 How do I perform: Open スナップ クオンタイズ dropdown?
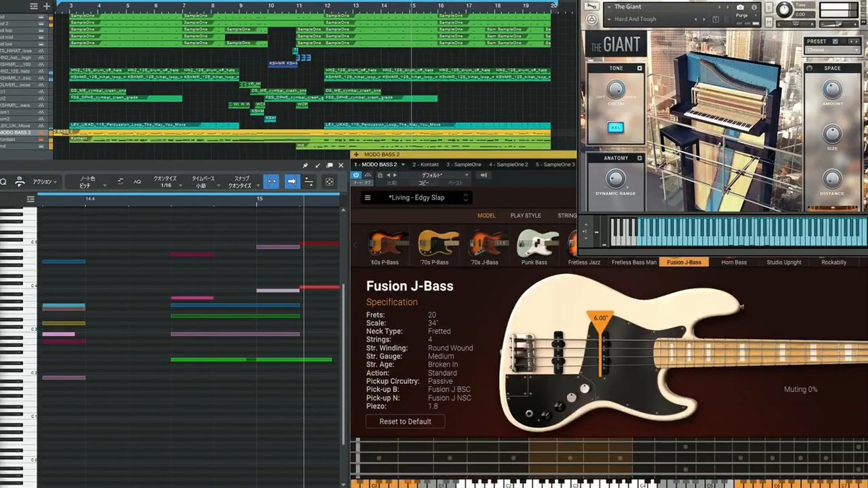pyautogui.click(x=243, y=181)
